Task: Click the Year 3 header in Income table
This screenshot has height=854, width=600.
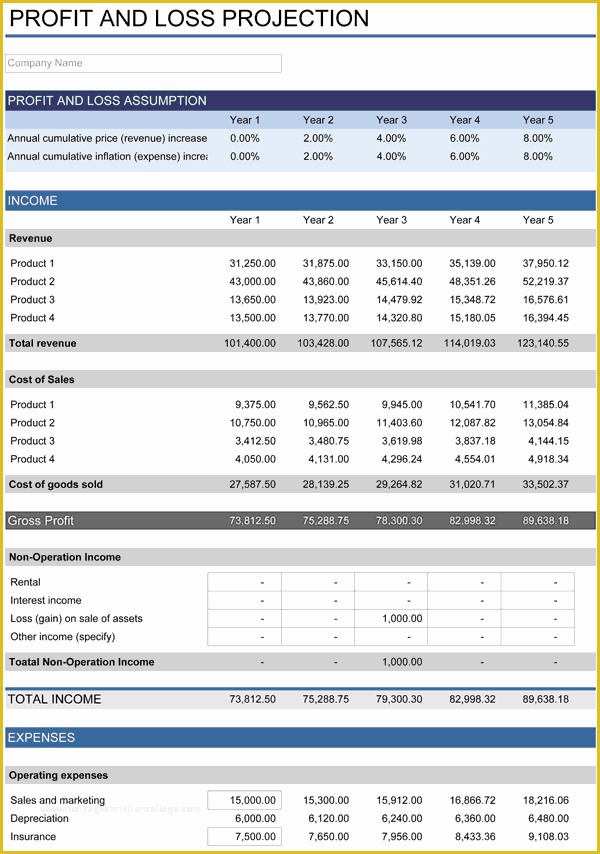Action: tap(391, 220)
